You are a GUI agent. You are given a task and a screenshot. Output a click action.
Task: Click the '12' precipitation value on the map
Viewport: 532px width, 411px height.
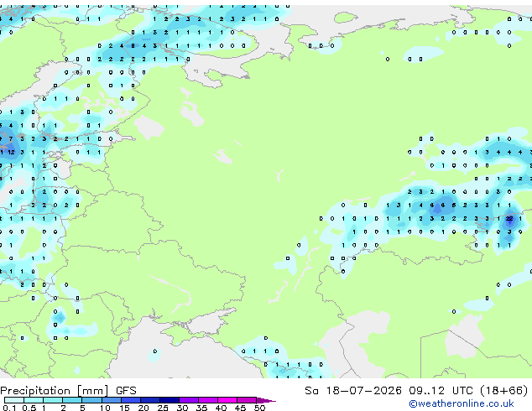(x=11, y=153)
